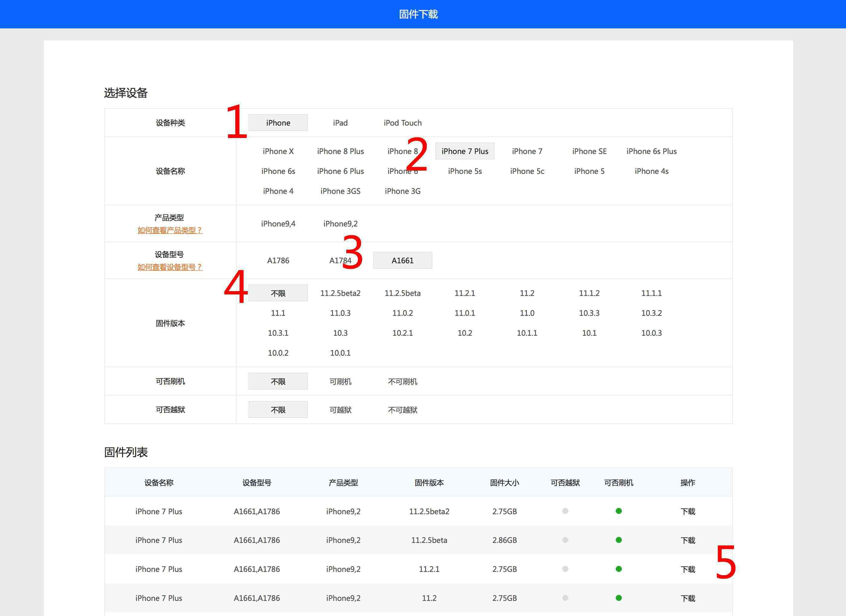
Task: Click 固件版本 column header in firmware list
Action: (429, 483)
